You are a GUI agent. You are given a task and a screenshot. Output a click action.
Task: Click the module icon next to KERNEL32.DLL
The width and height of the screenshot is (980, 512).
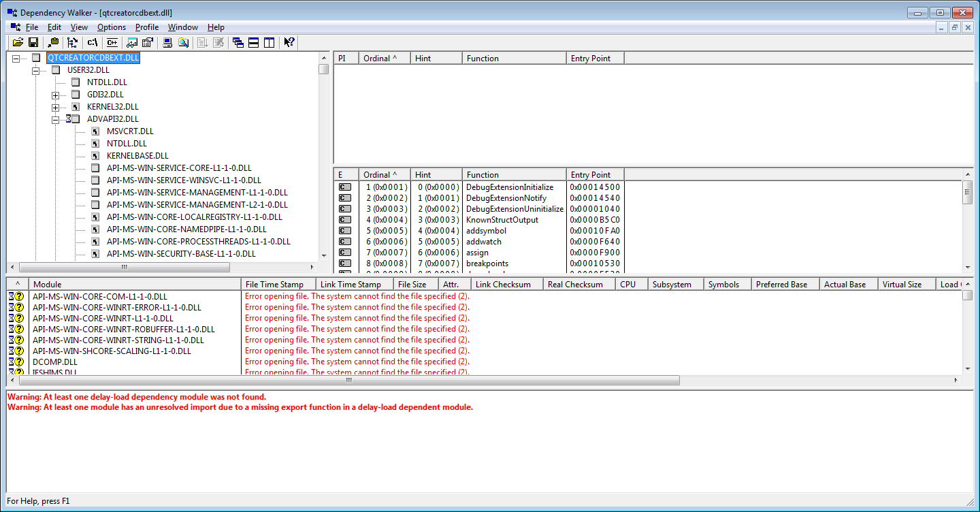point(75,107)
